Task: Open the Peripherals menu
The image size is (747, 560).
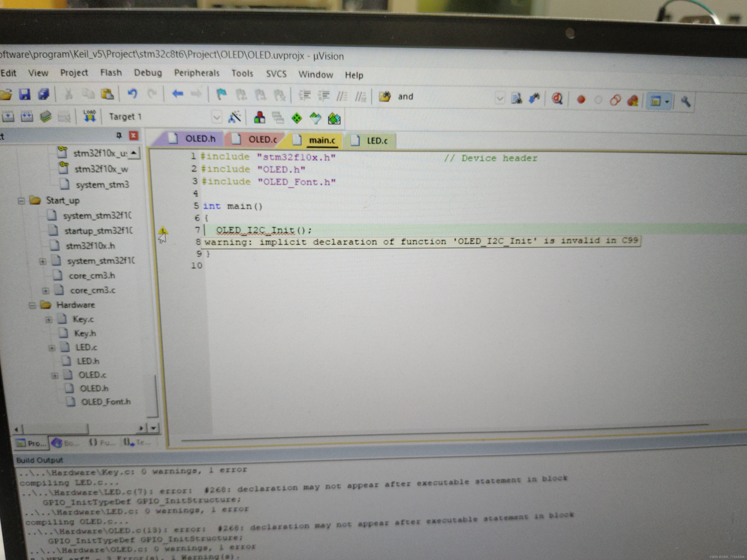Action: click(x=196, y=73)
